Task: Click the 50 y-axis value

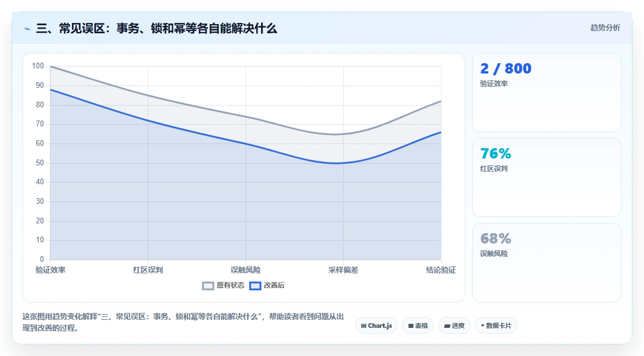Action: [40, 163]
